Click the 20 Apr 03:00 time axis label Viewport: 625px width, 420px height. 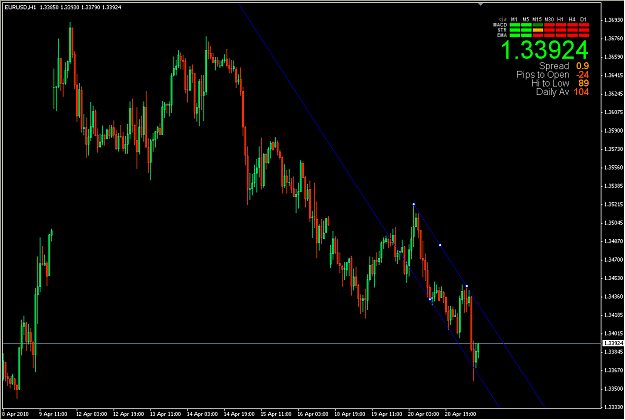tap(423, 414)
